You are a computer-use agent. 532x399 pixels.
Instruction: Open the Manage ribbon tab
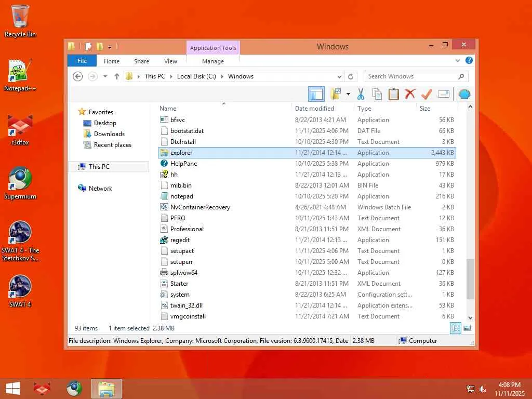[212, 61]
